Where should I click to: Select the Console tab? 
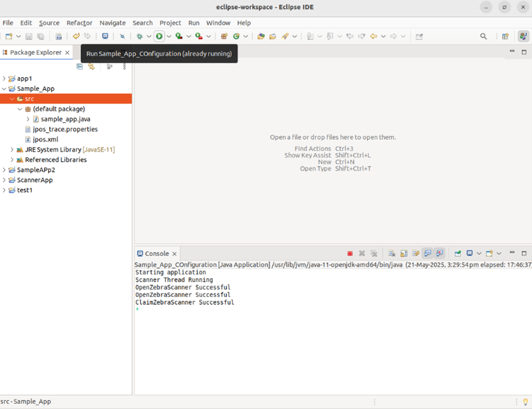(x=157, y=254)
